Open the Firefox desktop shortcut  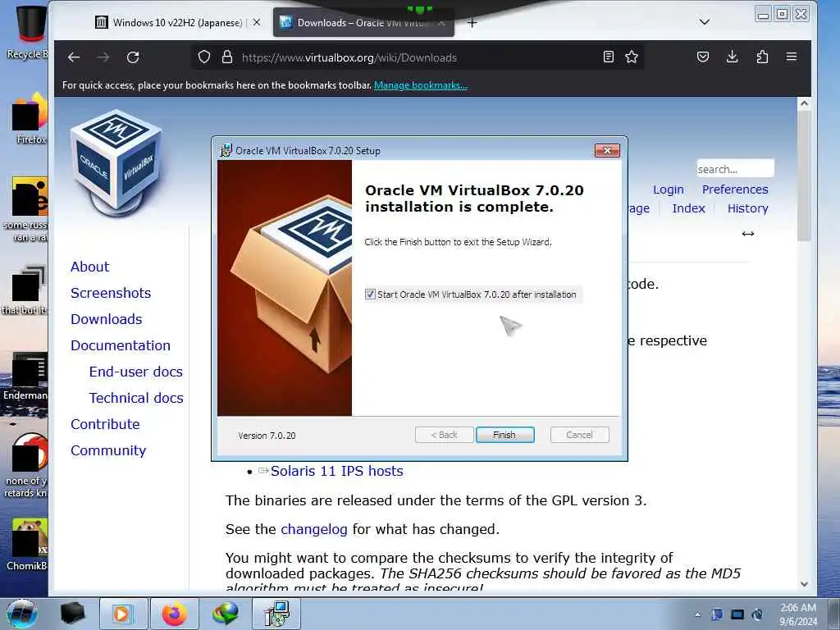[x=30, y=118]
